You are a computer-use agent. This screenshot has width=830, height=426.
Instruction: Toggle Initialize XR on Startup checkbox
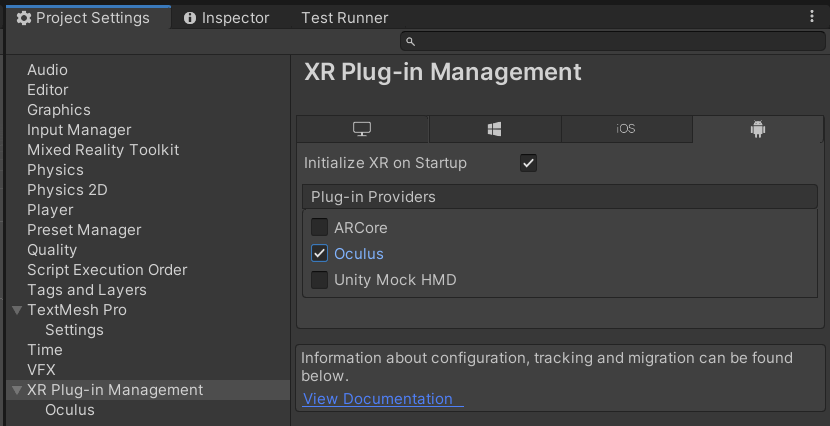click(529, 163)
